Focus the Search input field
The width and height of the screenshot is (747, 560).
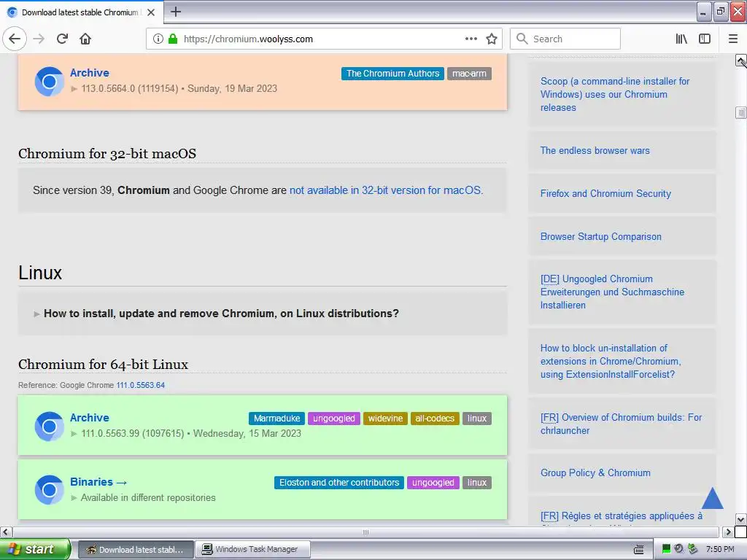(565, 39)
